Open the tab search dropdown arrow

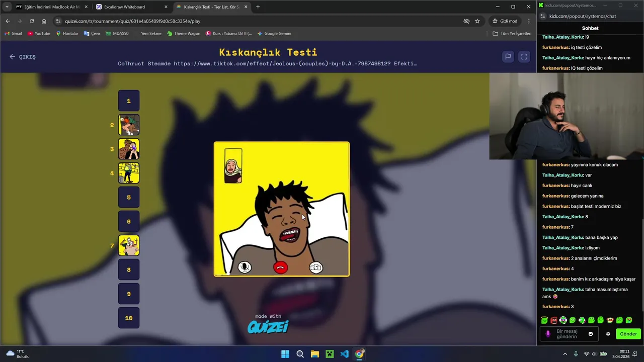coord(7,7)
